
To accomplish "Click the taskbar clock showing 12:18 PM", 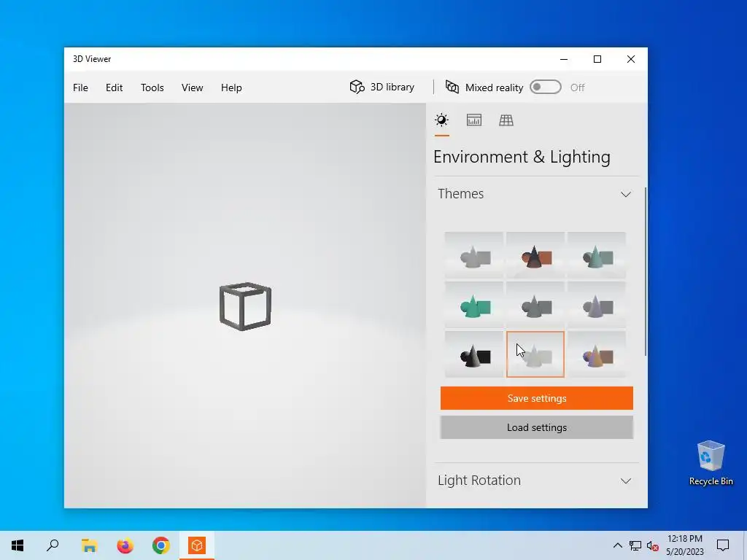I will 684,545.
